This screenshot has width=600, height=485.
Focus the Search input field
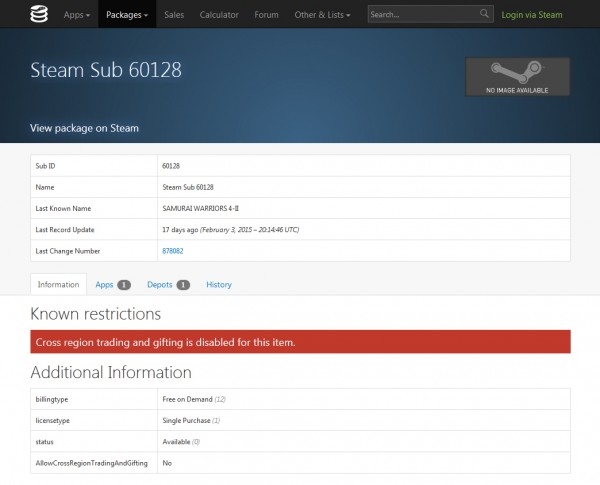418,15
